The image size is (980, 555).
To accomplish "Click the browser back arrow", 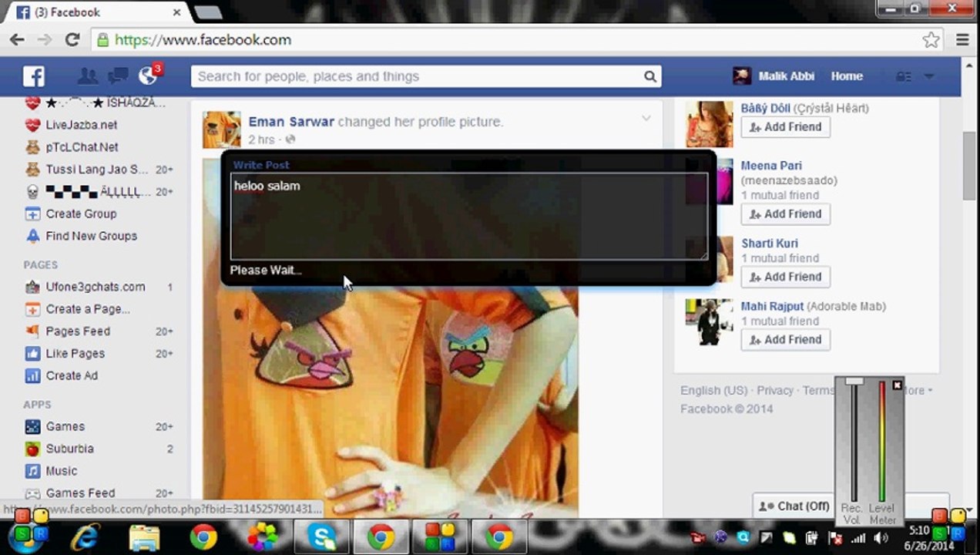I will (17, 40).
